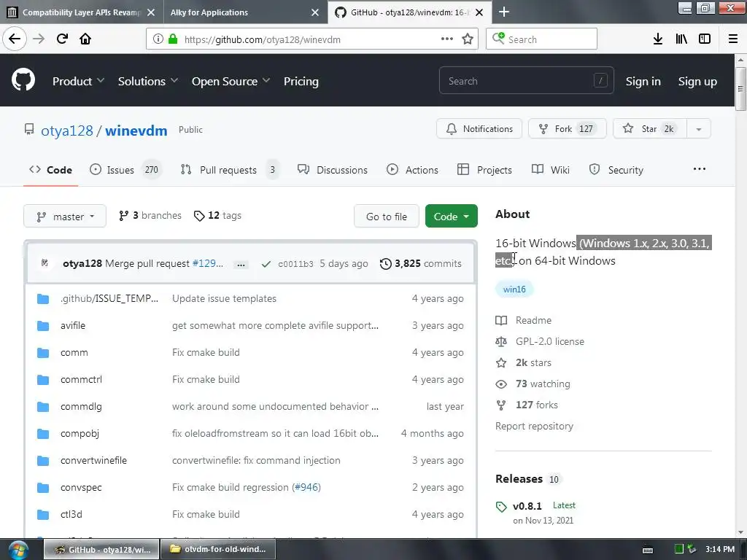Click Sign in link
Viewport: 747px width, 560px height.
pyautogui.click(x=643, y=82)
